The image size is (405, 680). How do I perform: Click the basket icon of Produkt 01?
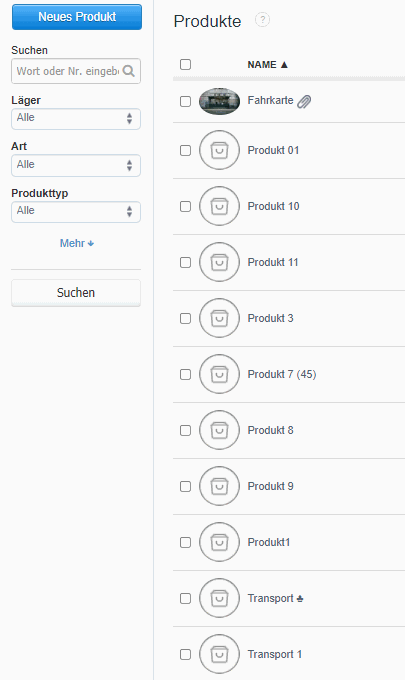point(219,150)
